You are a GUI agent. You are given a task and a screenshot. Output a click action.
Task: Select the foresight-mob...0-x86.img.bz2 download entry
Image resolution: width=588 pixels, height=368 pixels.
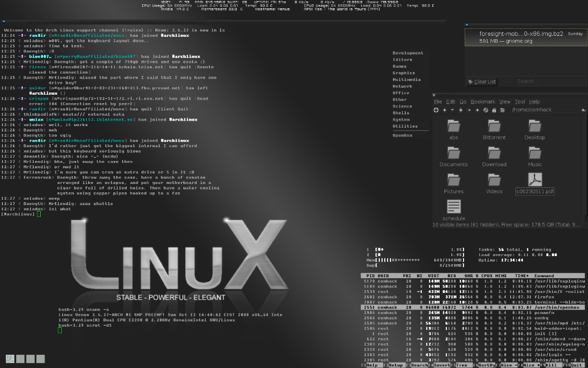point(525,37)
